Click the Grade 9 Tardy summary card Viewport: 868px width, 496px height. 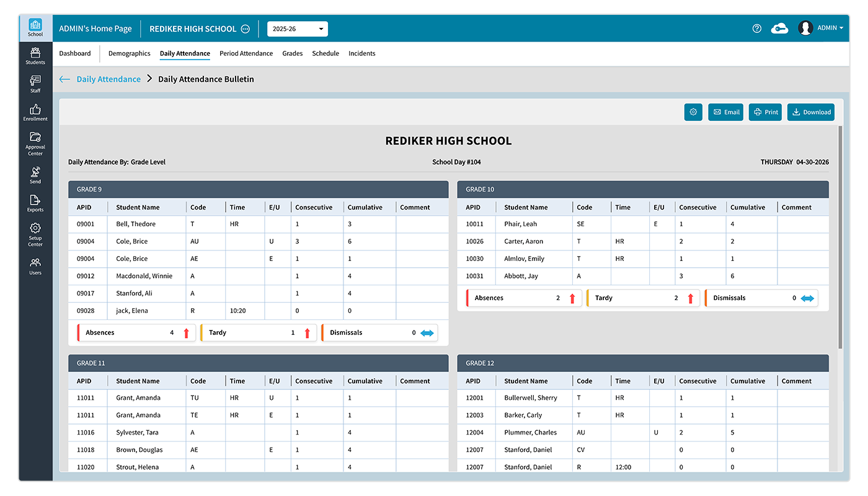[x=258, y=333]
